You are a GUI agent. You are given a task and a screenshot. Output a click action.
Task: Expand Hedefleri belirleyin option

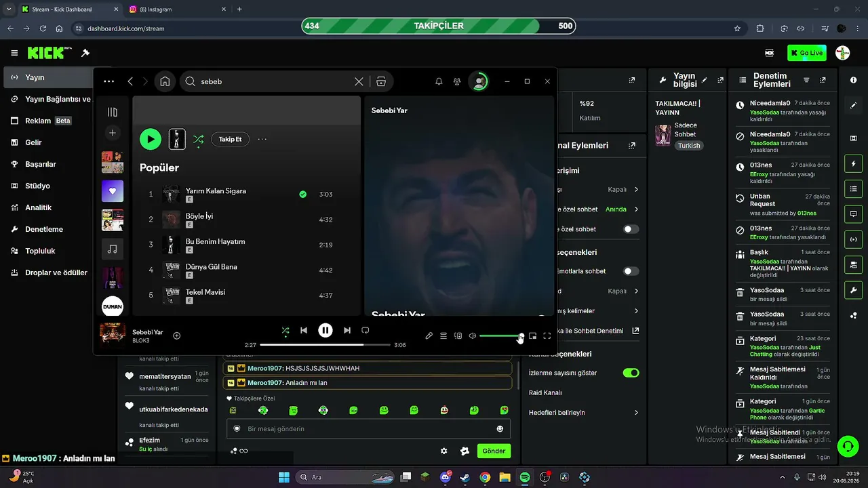click(636, 412)
